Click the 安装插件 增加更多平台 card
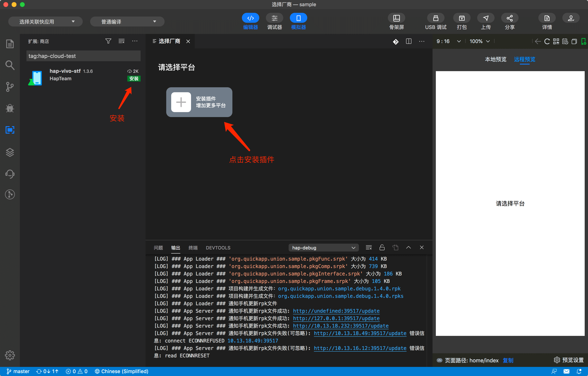The height and width of the screenshot is (376, 588). click(199, 102)
